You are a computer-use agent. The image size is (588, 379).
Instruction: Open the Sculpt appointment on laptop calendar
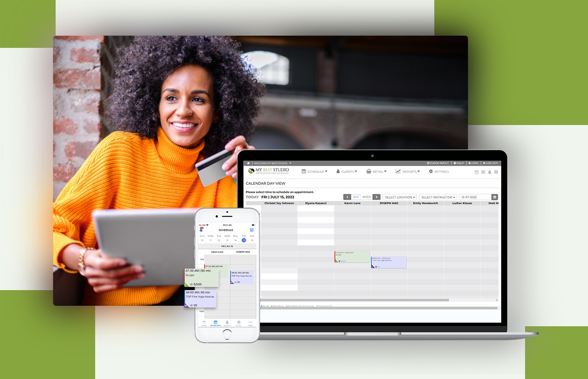point(352,257)
